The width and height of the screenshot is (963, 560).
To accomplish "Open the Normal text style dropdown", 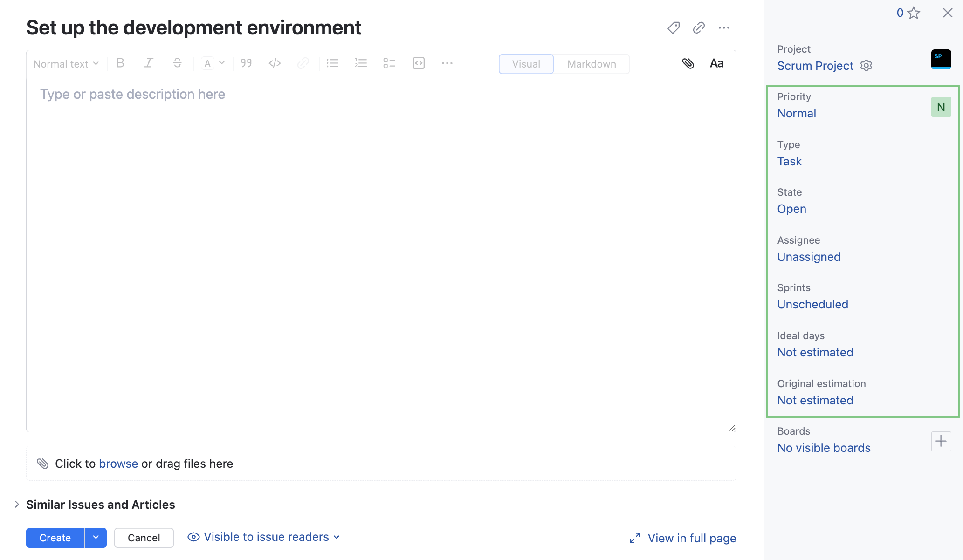I will coord(66,64).
